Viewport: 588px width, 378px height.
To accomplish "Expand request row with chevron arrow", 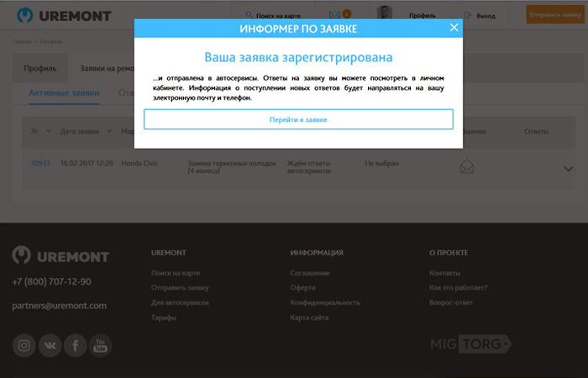I will [569, 168].
